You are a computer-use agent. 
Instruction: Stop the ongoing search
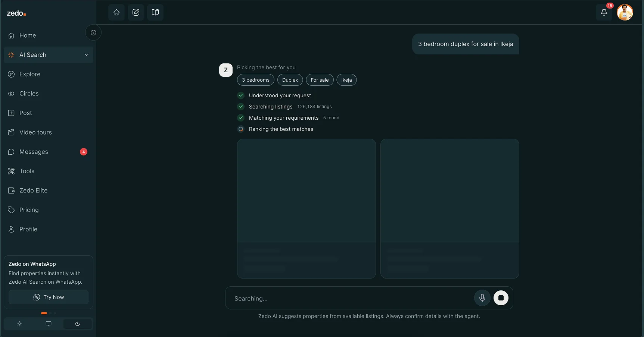[x=501, y=298]
